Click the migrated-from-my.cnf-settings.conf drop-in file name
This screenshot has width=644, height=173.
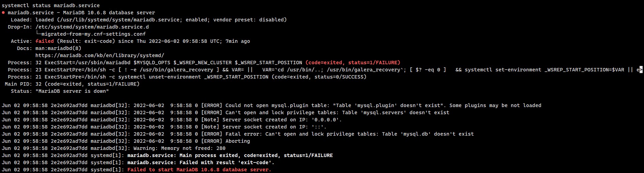click(93, 34)
